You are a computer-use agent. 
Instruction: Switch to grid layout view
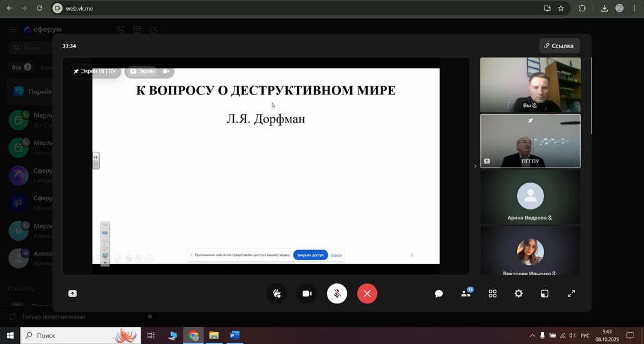click(x=493, y=294)
